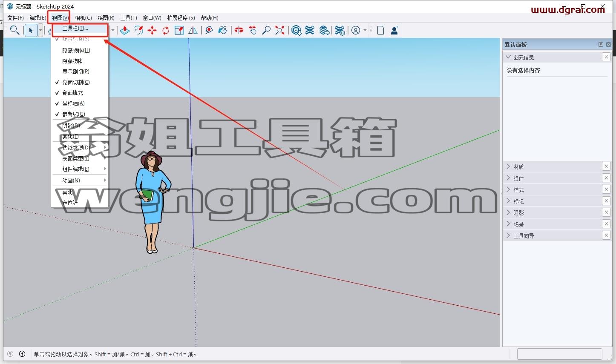Collapse the 图元信息 panel
The height and width of the screenshot is (364, 616).
508,57
